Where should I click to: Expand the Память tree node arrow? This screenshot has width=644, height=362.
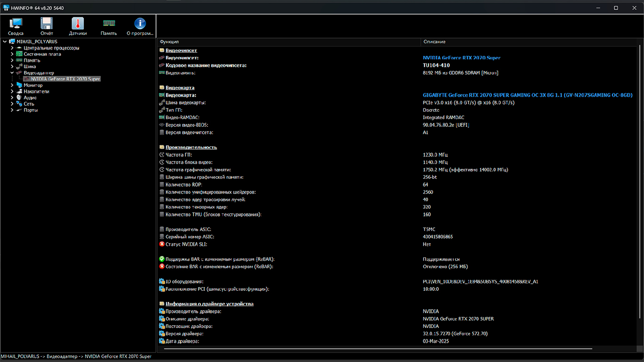tap(12, 60)
